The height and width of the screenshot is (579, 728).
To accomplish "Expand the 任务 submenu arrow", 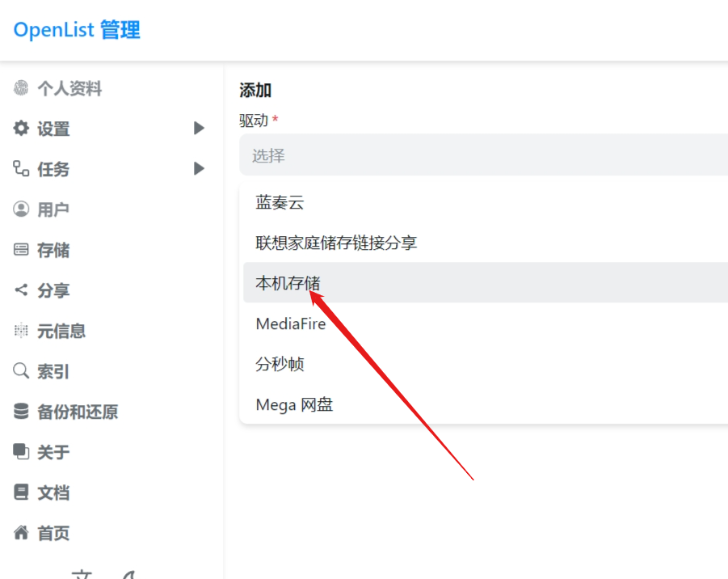I will coord(199,169).
